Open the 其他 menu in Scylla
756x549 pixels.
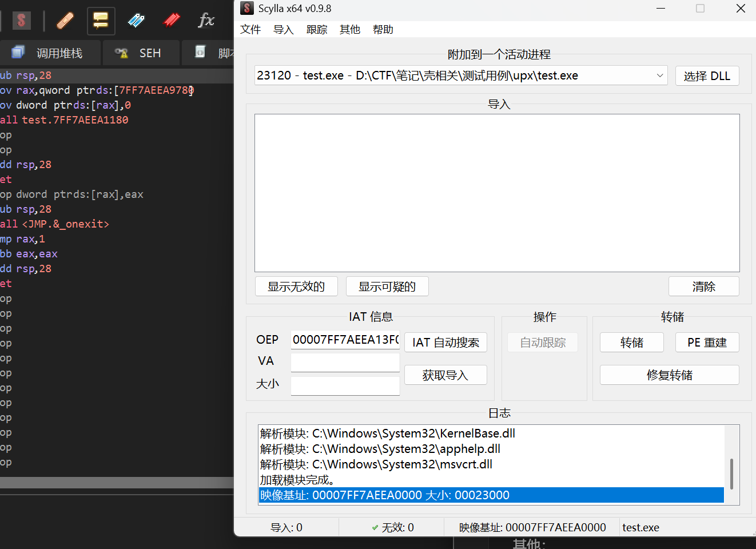coord(350,30)
